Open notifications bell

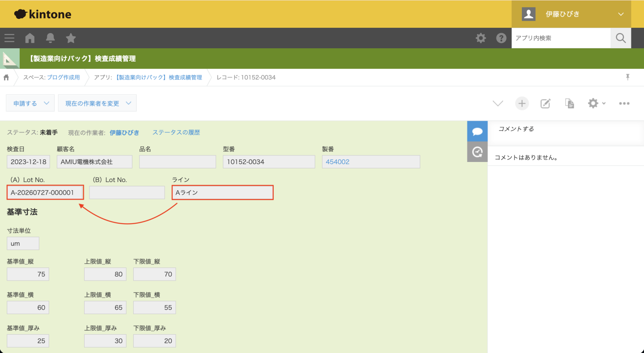(51, 38)
